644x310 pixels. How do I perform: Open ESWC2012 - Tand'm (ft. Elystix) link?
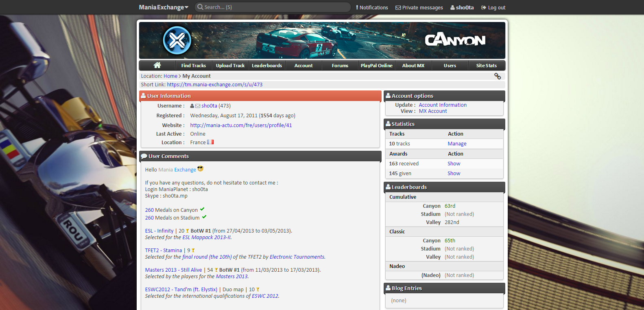click(x=181, y=290)
